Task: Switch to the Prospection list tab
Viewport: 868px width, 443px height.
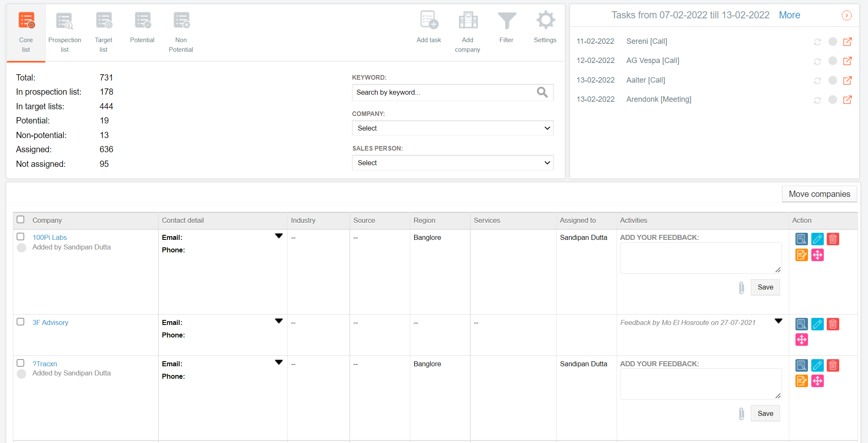Action: pos(65,32)
